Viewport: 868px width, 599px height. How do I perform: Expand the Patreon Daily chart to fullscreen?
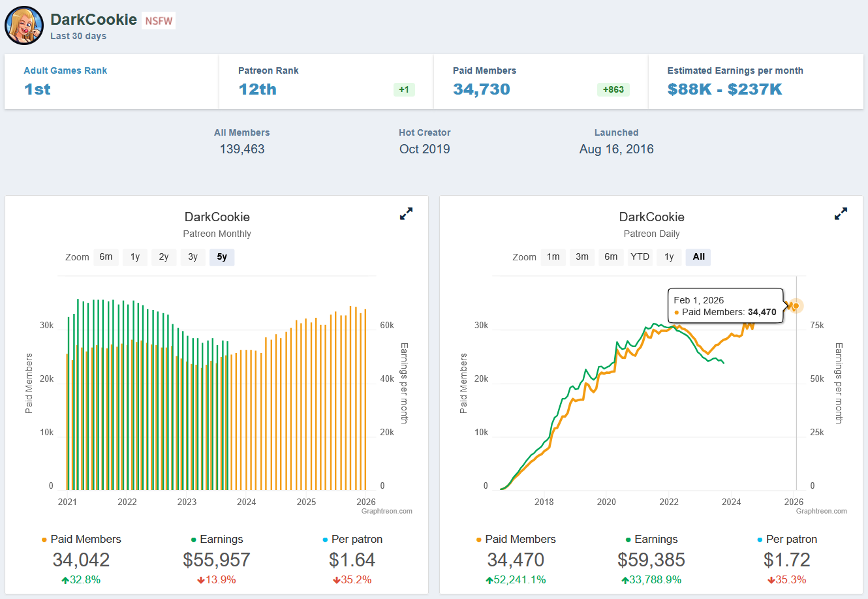coord(841,213)
